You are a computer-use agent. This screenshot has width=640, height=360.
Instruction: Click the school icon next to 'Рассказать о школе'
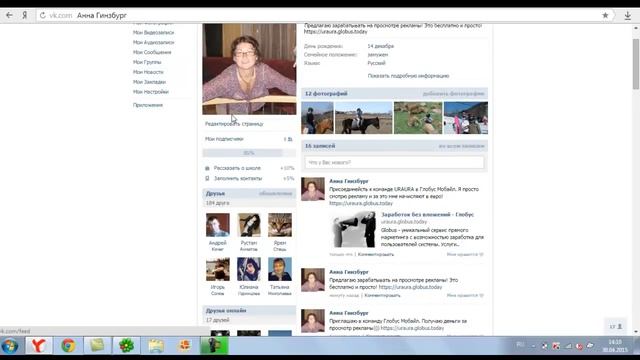tap(207, 168)
